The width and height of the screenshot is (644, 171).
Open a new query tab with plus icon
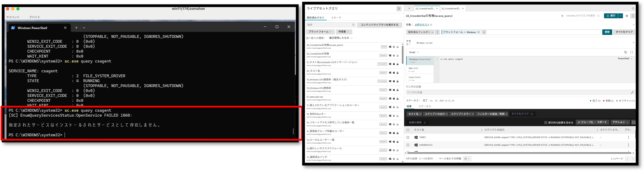tap(409, 8)
